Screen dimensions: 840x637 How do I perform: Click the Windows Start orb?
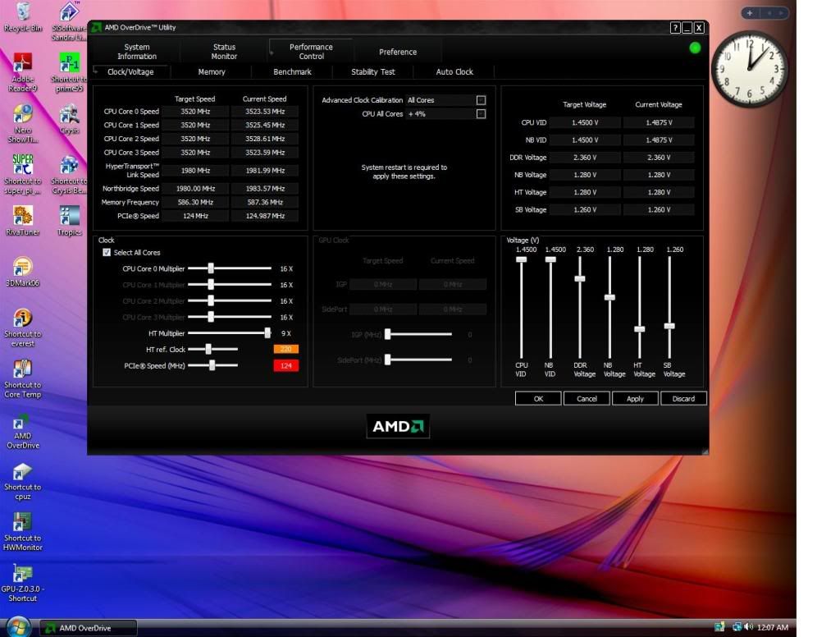18,626
